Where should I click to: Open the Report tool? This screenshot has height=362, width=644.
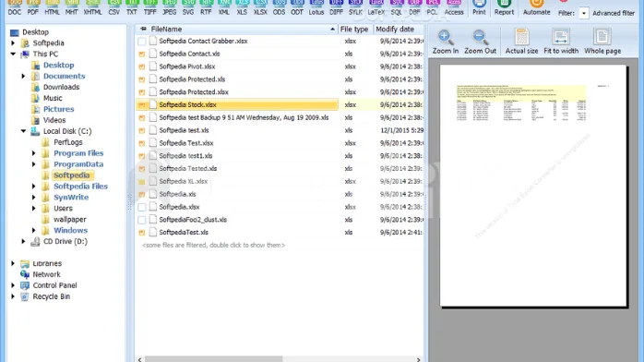coord(504,7)
